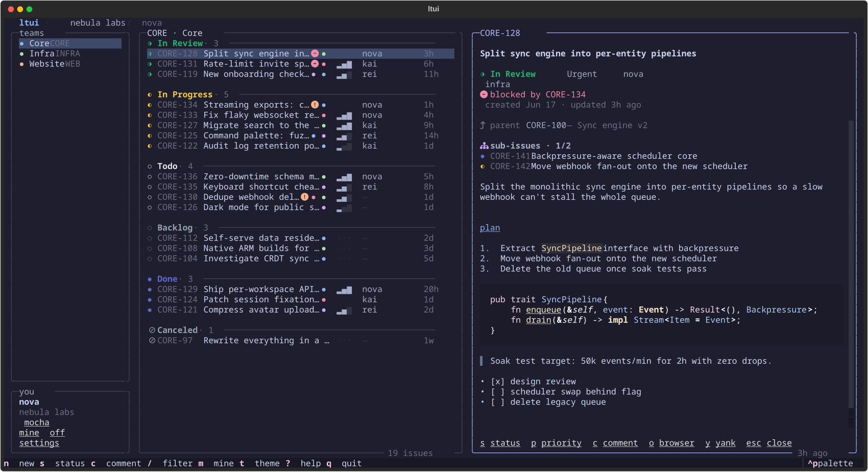Click the 'enqueue' function name in code
This screenshot has height=472, width=868.
tap(544, 310)
